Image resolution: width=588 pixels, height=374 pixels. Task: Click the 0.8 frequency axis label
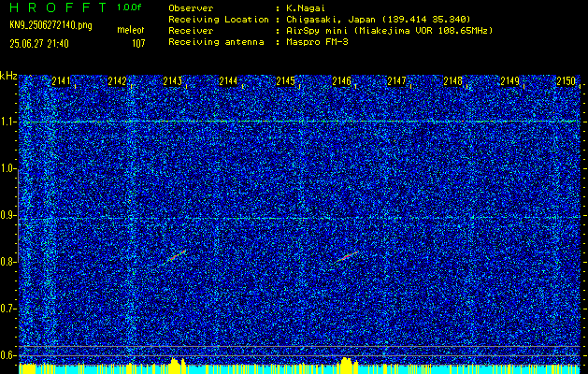8,262
